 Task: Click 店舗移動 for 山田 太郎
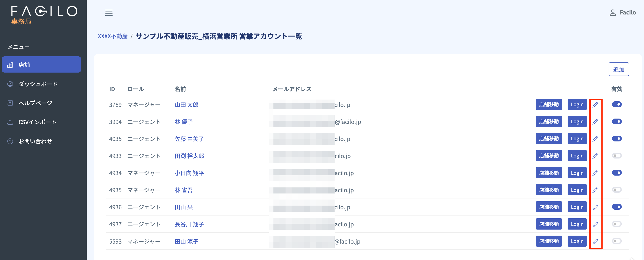548,104
